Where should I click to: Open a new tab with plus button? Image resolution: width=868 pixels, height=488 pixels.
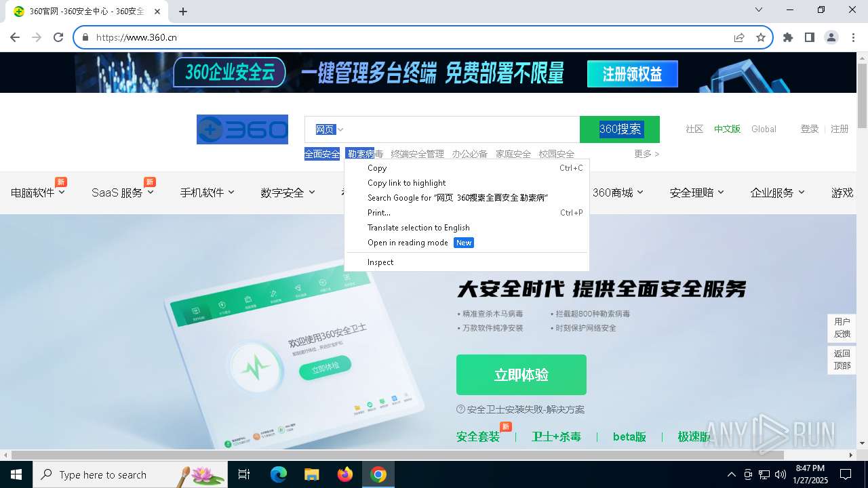tap(183, 11)
